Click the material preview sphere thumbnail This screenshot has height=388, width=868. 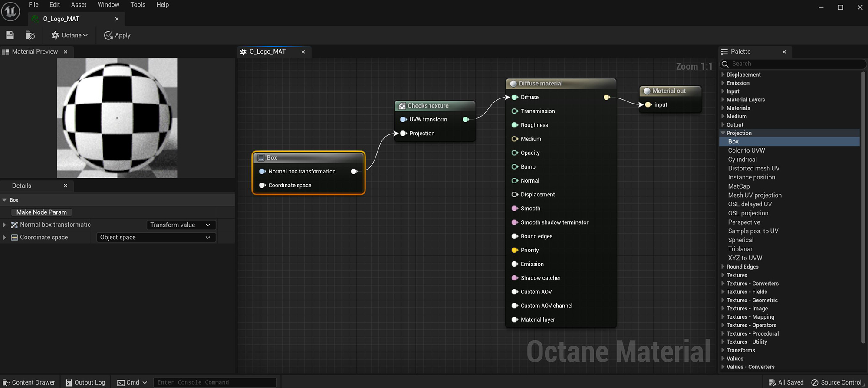click(x=117, y=118)
